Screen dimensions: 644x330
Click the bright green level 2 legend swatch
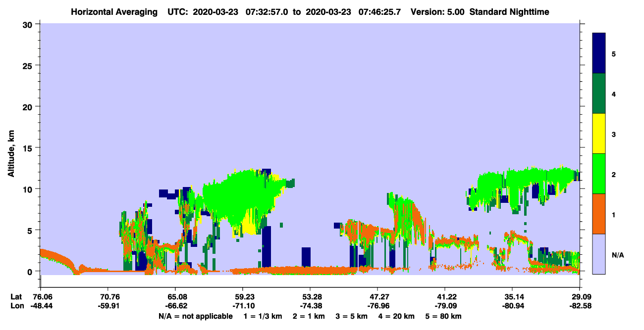[x=599, y=174]
